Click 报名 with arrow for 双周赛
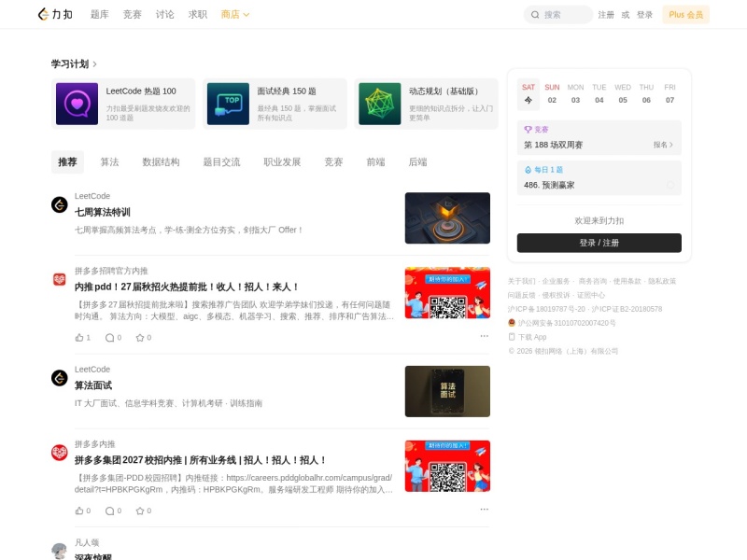 click(663, 145)
